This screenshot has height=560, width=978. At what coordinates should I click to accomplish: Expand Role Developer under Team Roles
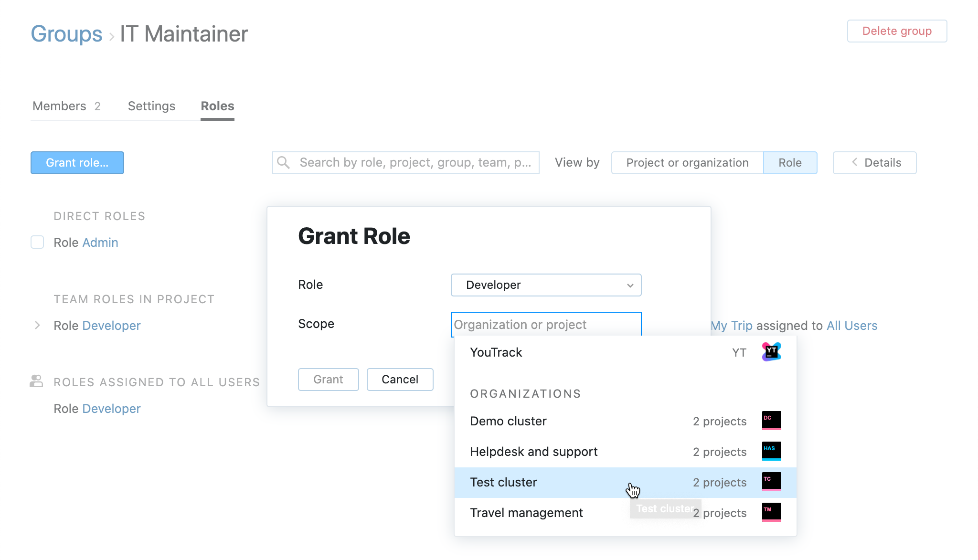coord(37,326)
